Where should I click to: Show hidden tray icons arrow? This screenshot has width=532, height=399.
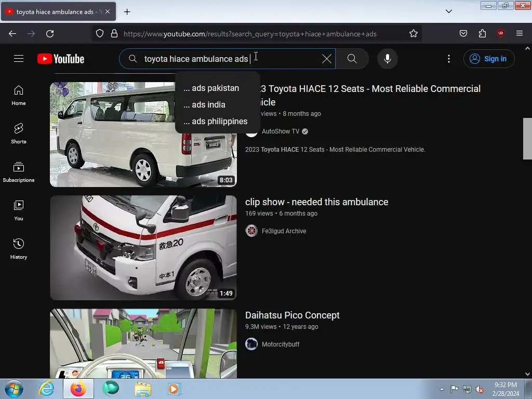click(442, 389)
